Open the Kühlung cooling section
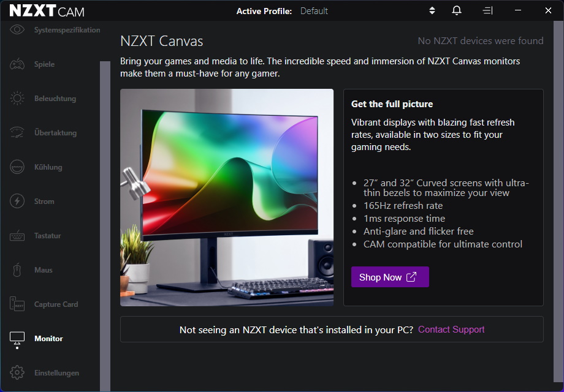 18,167
